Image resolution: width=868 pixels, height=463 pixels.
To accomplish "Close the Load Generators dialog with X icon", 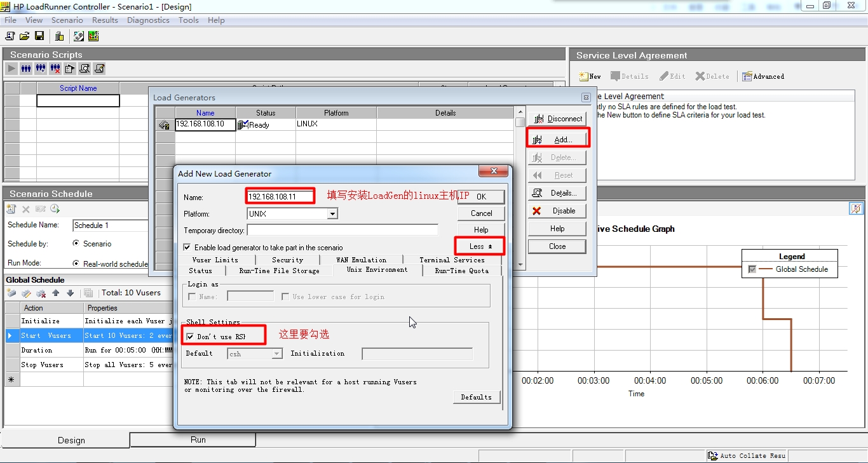I will pyautogui.click(x=586, y=98).
